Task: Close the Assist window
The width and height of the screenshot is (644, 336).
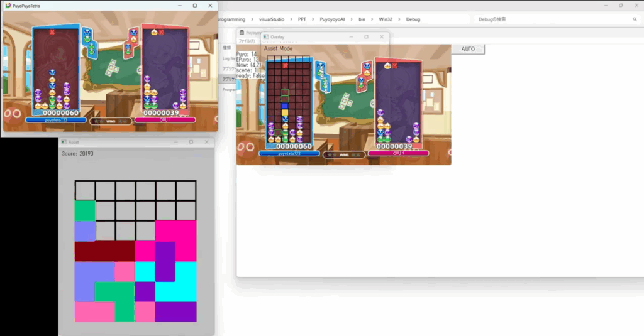Action: 206,143
